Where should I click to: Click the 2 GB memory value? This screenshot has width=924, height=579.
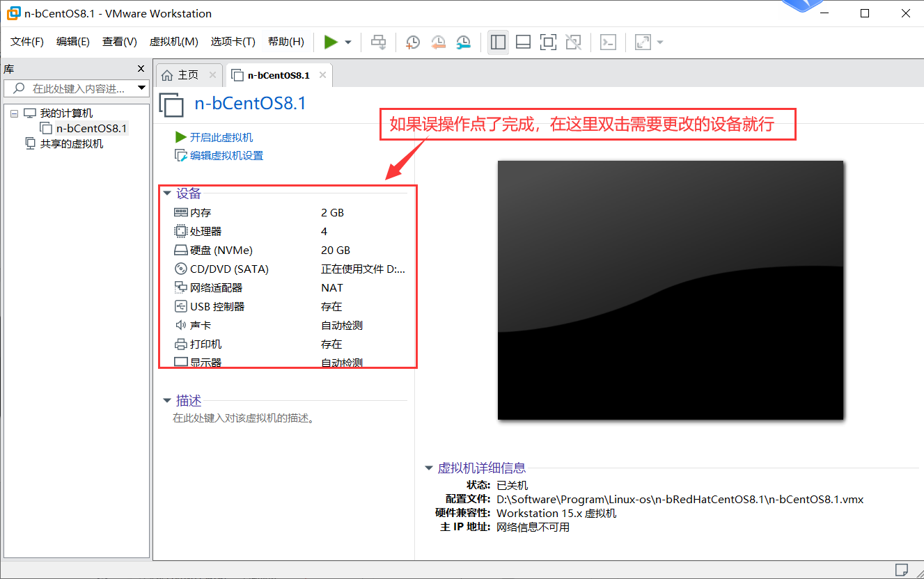pos(332,212)
